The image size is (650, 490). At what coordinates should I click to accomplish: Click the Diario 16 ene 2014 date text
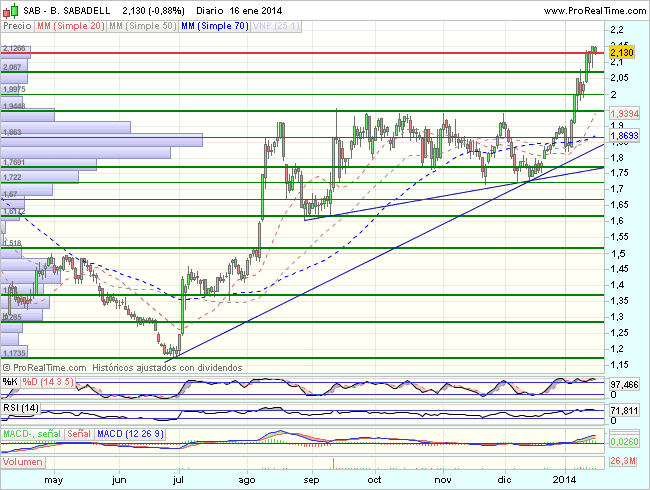(x=239, y=11)
